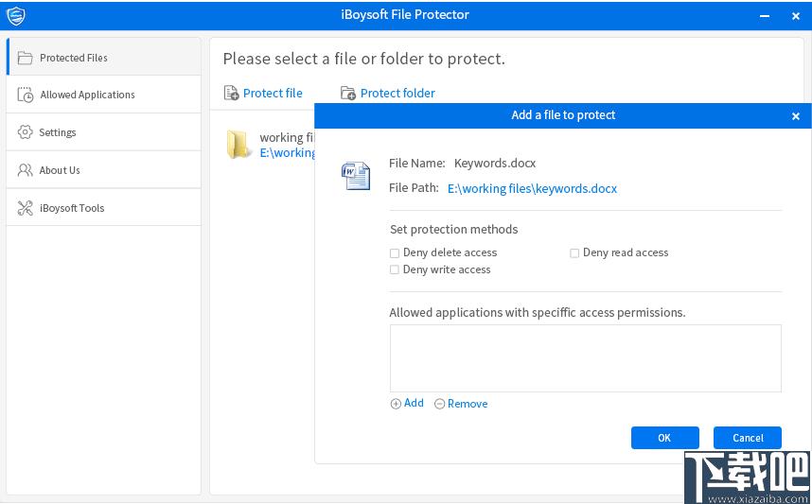Click the Settings gear icon
Image resolution: width=812 pixels, height=504 pixels.
[25, 132]
